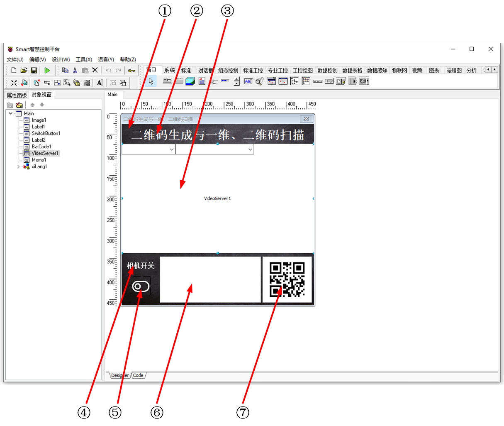The height and width of the screenshot is (426, 504).
Task: Select Image1 in object tree
Action: (39, 120)
